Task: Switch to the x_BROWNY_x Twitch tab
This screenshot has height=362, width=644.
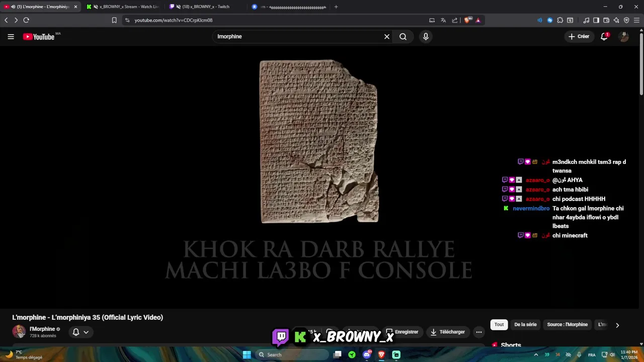Action: (206, 7)
